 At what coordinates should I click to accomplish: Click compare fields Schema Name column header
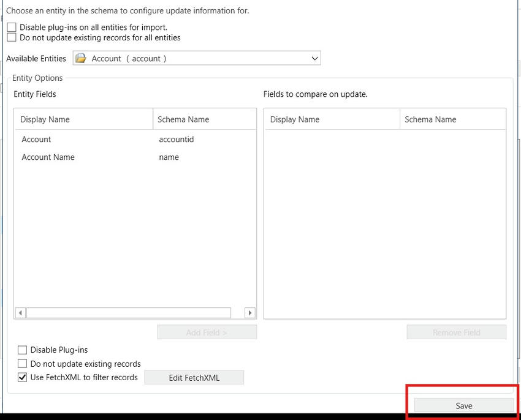(453, 119)
